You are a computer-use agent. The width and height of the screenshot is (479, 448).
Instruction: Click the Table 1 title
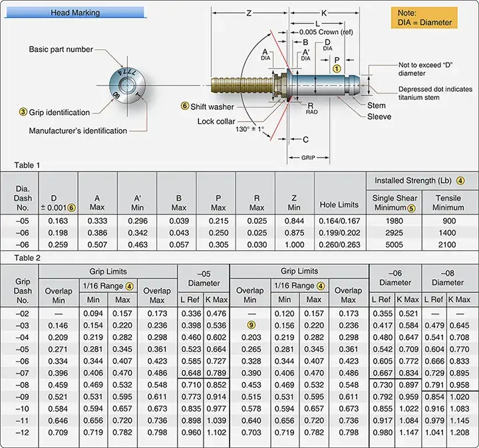point(27,165)
